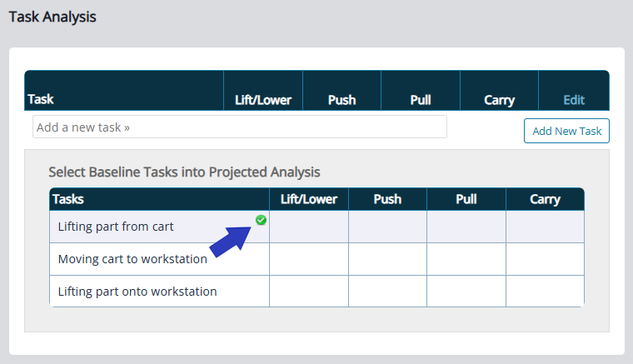Click Carry cell for Lifting part onto workstation
The image size is (633, 364).
tap(545, 292)
